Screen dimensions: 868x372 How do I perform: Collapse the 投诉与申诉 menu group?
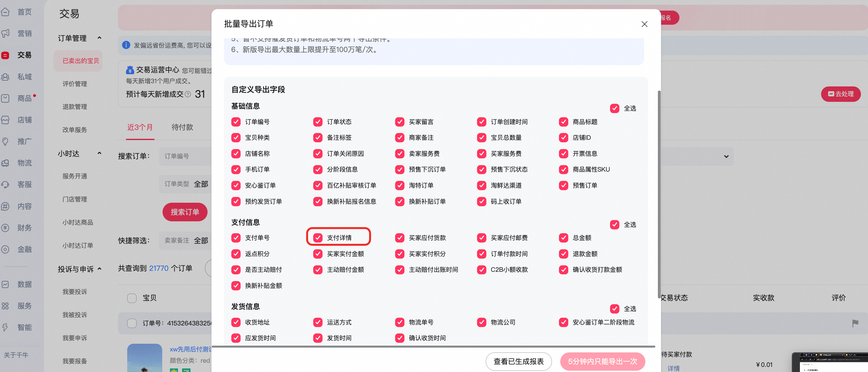[x=99, y=269]
